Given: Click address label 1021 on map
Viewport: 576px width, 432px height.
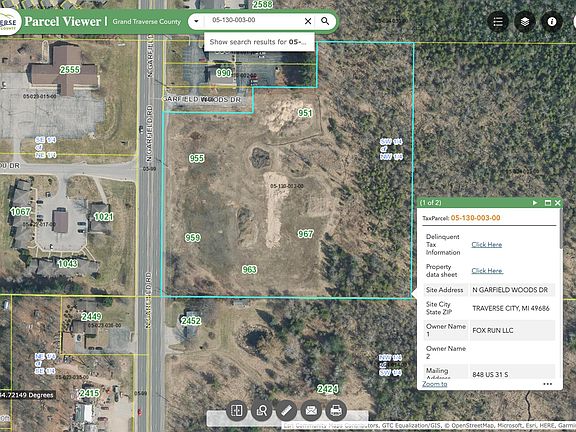Looking at the screenshot, I should 103,217.
